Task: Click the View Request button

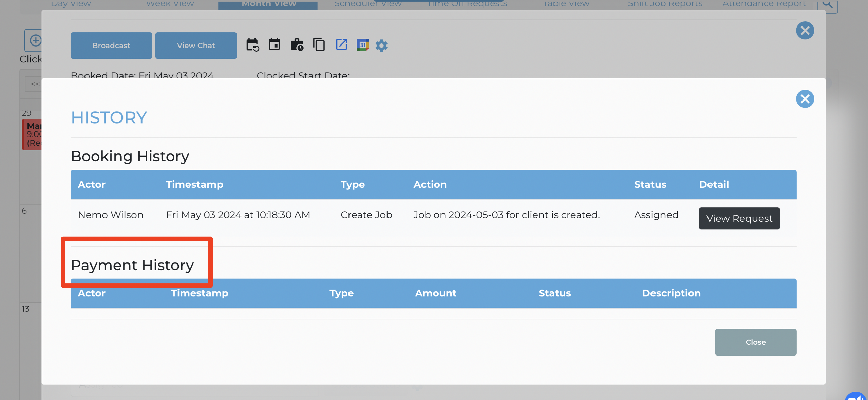Action: tap(739, 218)
